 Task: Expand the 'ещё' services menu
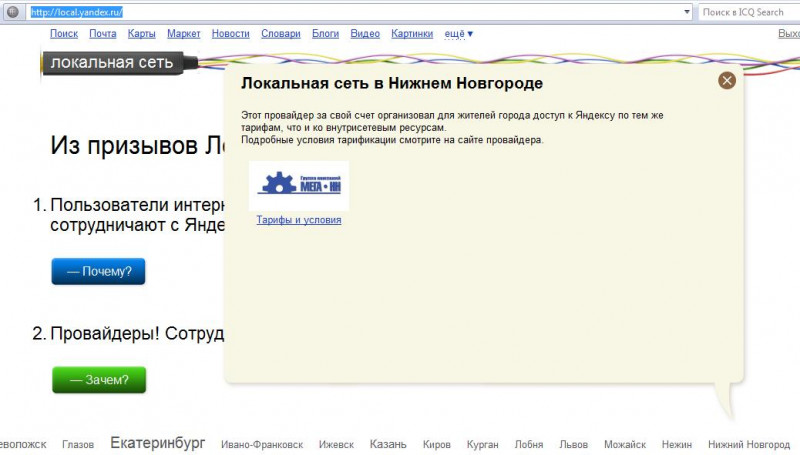(x=459, y=34)
